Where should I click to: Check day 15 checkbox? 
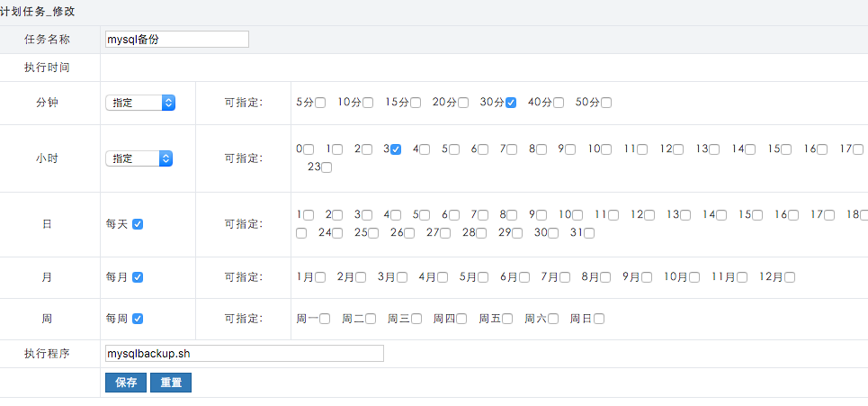coord(757,215)
